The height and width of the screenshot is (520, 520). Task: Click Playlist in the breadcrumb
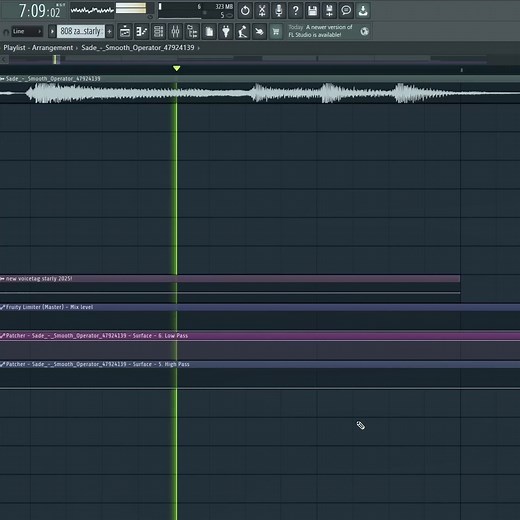14,48
